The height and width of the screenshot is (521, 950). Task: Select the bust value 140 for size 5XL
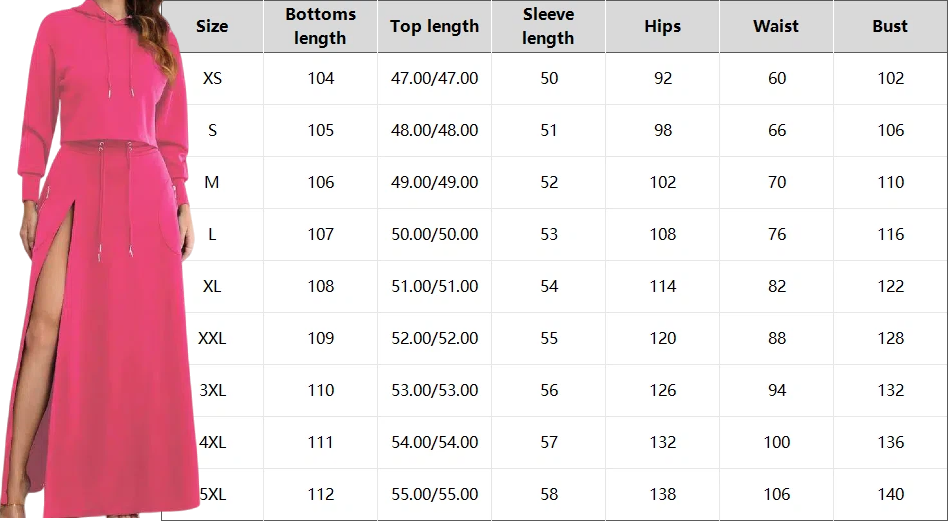(890, 494)
